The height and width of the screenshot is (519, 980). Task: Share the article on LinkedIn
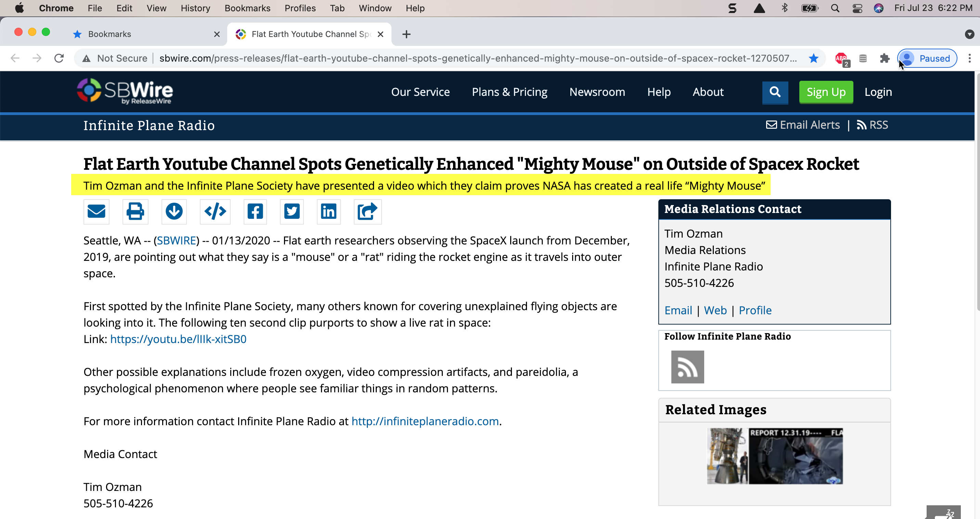pyautogui.click(x=328, y=211)
